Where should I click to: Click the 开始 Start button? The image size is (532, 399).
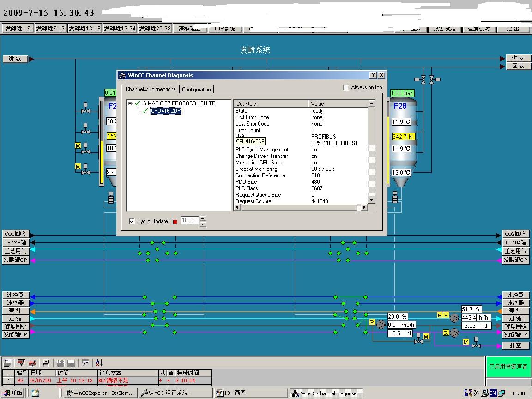tap(12, 393)
